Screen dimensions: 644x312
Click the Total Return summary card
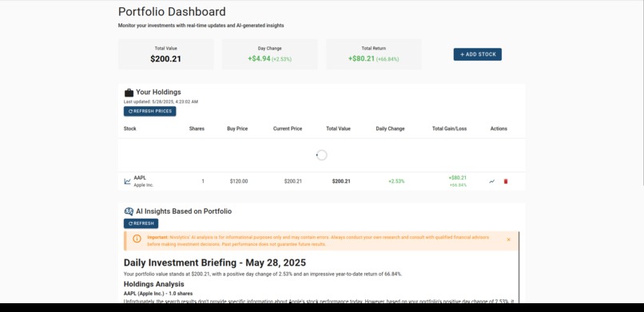[x=374, y=54]
